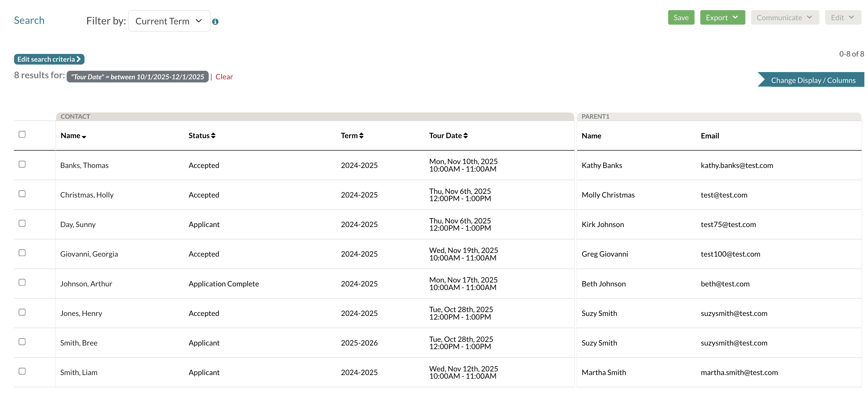This screenshot has height=395, width=868.
Task: Click the Search heading link
Action: point(29,20)
